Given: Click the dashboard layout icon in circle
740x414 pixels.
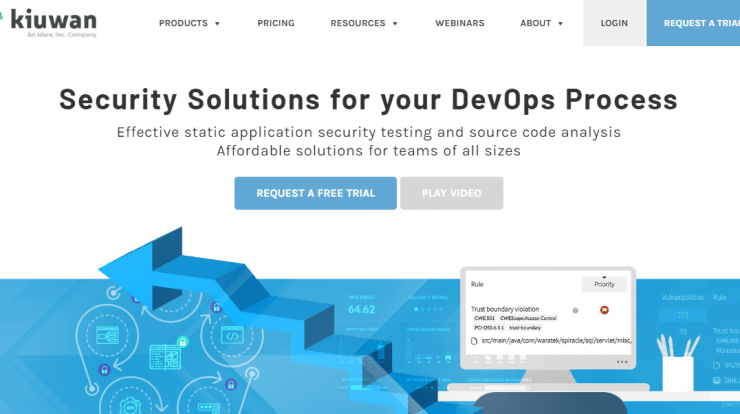Looking at the screenshot, I should click(108, 336).
